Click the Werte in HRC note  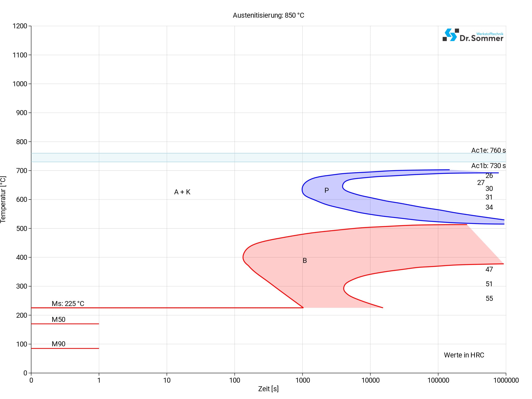(464, 355)
